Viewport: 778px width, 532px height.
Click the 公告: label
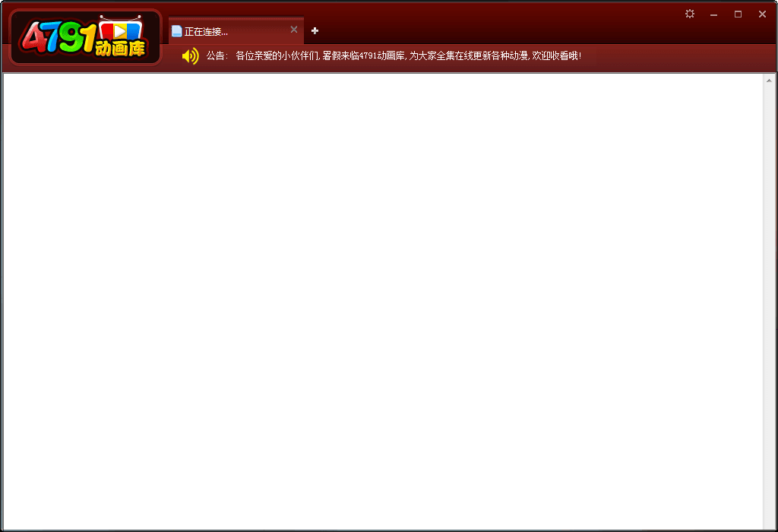[217, 55]
